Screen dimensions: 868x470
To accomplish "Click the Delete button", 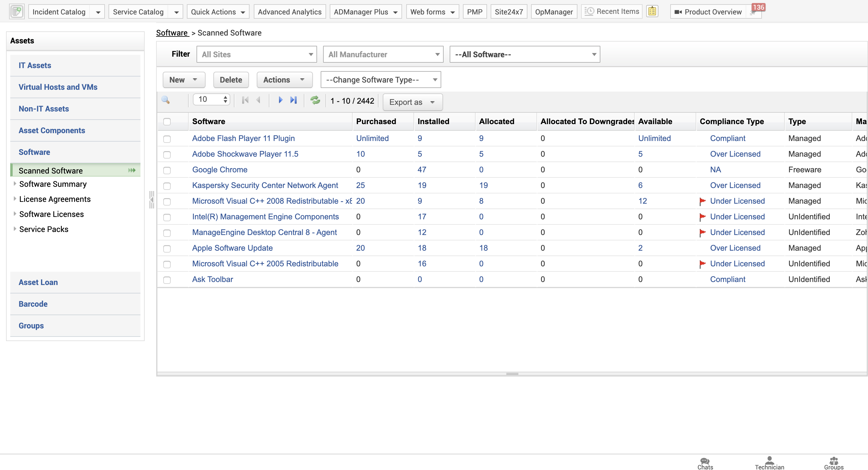I will pyautogui.click(x=231, y=80).
